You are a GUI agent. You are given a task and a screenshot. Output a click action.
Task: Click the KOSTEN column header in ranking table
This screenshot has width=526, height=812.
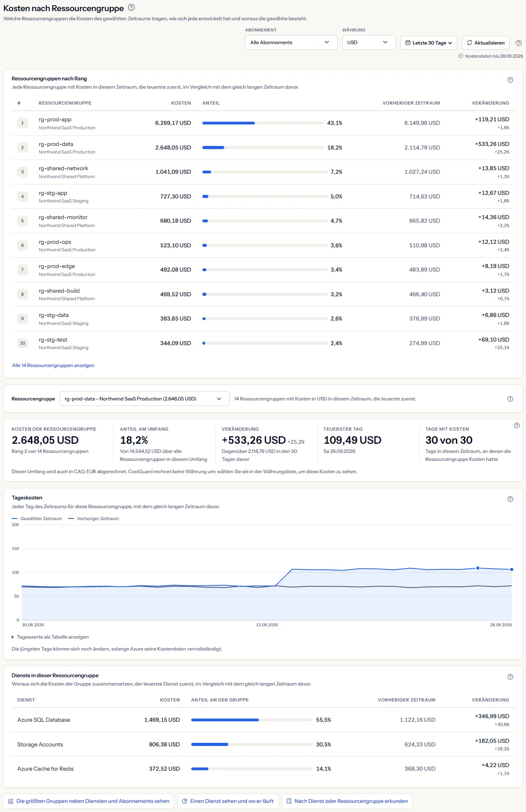click(x=181, y=103)
